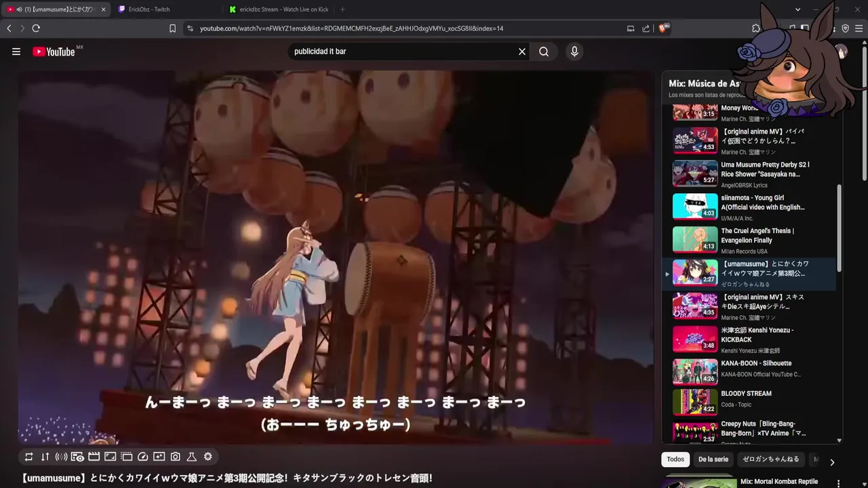The width and height of the screenshot is (868, 488).
Task: Click the 'Milan Records USA' channel name
Action: tap(744, 251)
